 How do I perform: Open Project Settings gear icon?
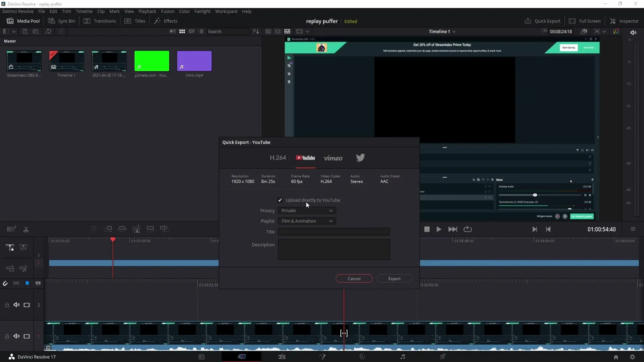pyautogui.click(x=632, y=357)
